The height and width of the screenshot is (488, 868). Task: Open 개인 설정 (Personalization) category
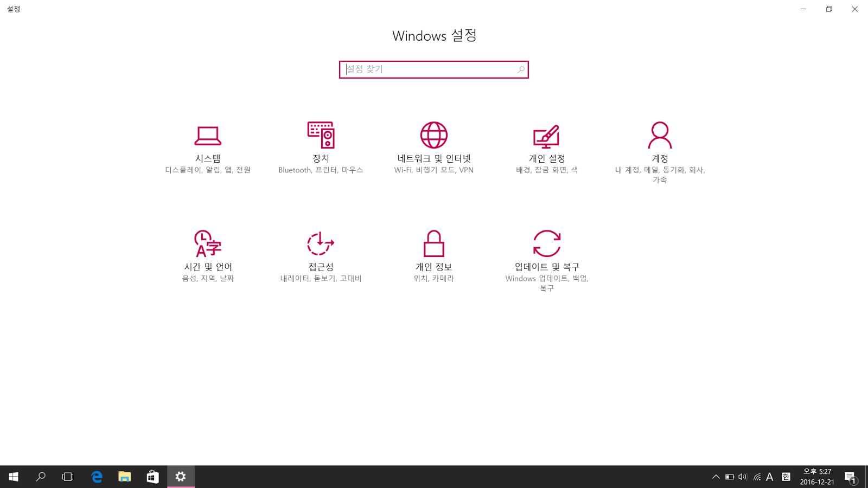pos(547,150)
